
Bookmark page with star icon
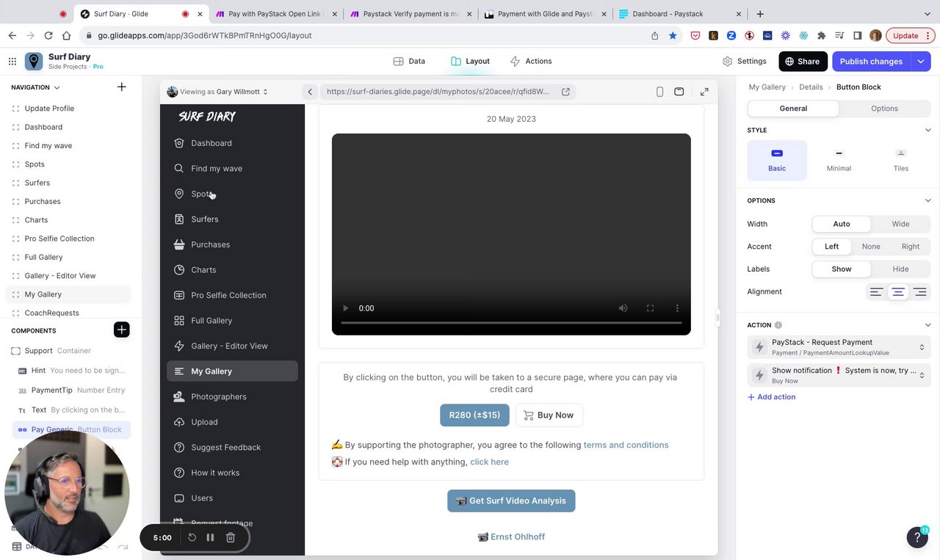[x=673, y=35]
